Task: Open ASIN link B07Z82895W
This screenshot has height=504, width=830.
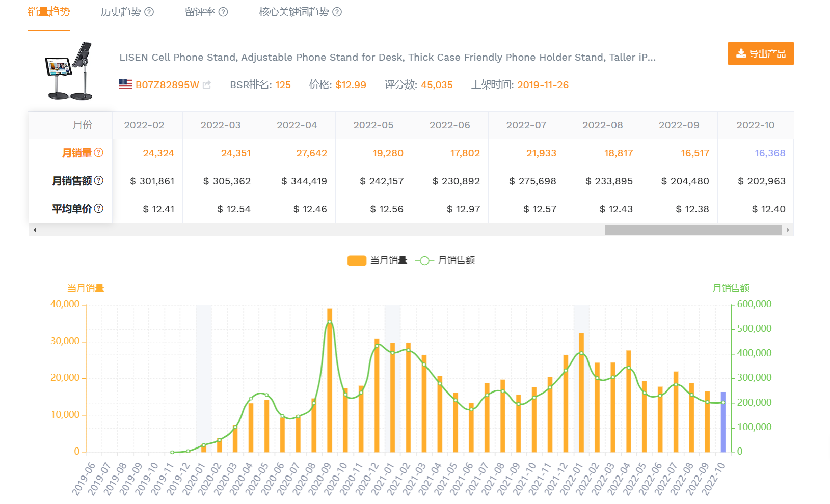Action: [167, 85]
